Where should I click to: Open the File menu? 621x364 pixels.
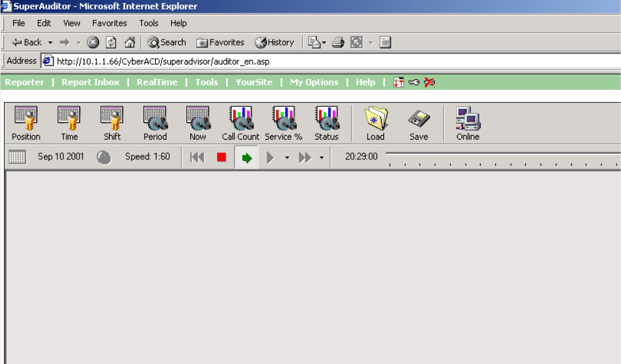[x=19, y=23]
